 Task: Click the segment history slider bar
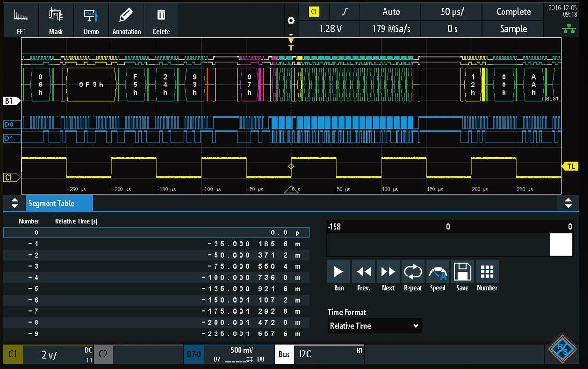click(x=449, y=245)
